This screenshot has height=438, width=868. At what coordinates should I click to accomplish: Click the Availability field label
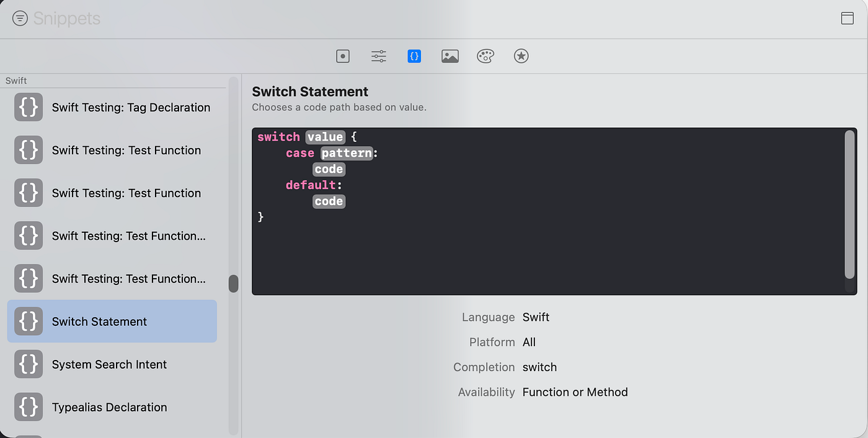(x=487, y=392)
